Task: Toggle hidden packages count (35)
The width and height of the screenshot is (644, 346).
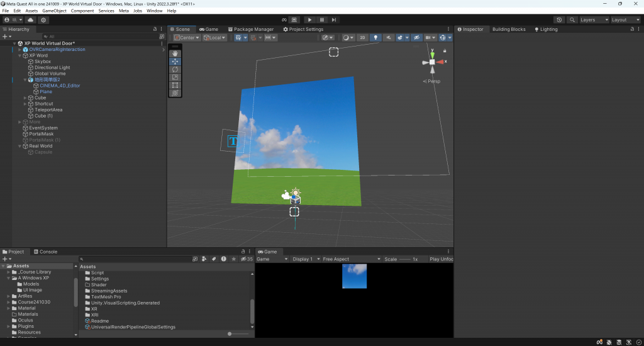Action: click(x=247, y=259)
